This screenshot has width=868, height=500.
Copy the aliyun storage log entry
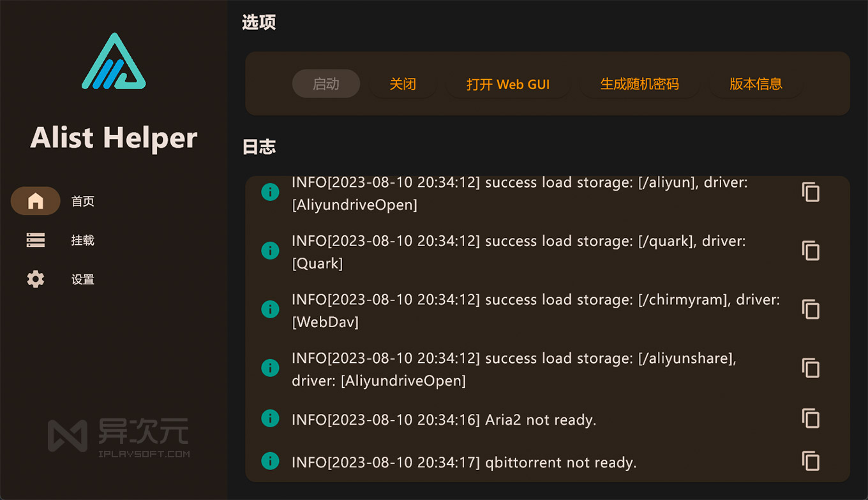(x=810, y=192)
